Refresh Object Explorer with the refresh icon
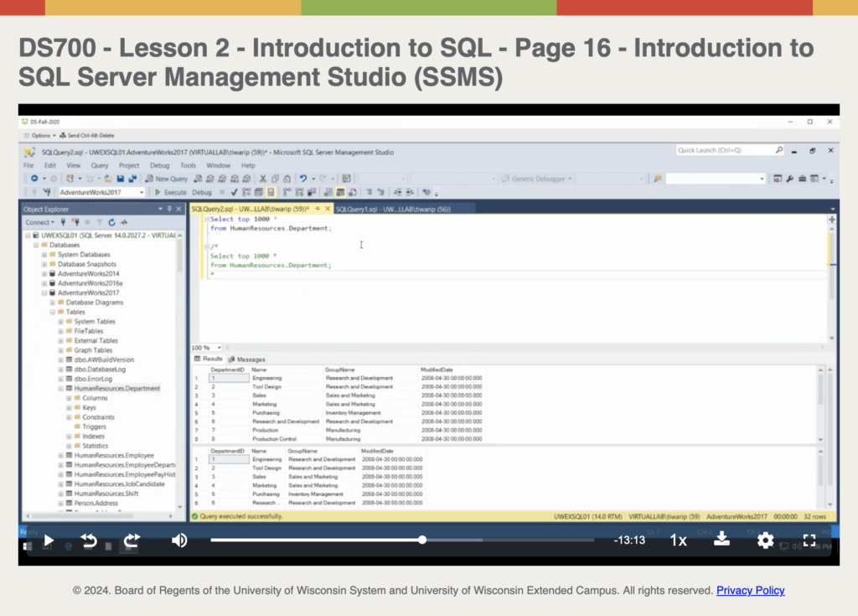Viewport: 858px width, 616px height. 111,222
